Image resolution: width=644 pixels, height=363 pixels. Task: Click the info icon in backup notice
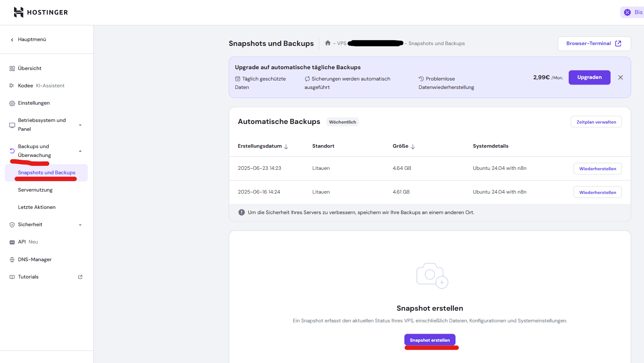(x=242, y=212)
